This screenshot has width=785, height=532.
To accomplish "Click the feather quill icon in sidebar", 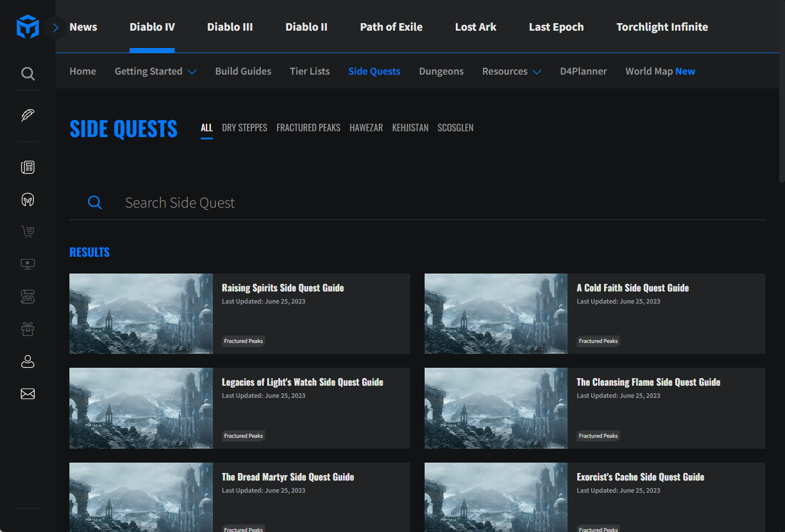I will click(28, 116).
